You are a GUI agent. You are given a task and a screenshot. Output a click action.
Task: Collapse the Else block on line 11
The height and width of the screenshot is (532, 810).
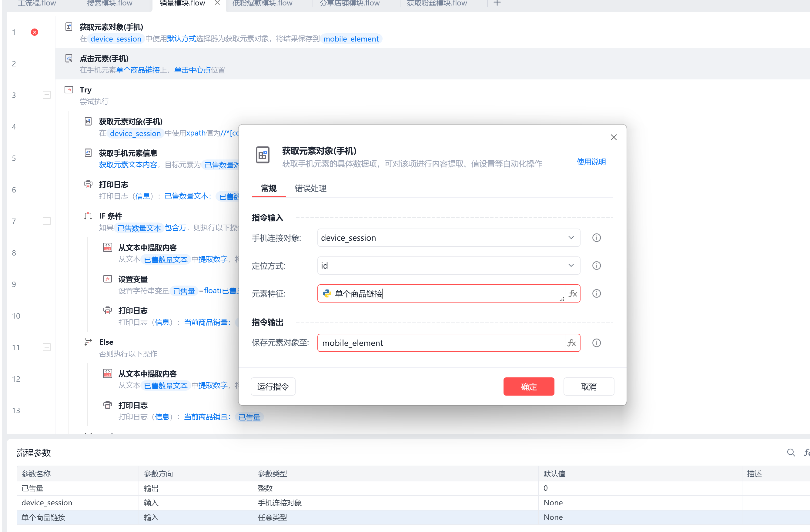[x=47, y=347]
